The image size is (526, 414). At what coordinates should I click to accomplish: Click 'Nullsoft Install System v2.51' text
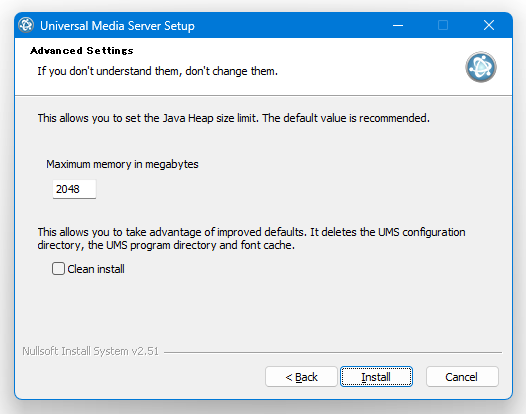pyautogui.click(x=90, y=351)
